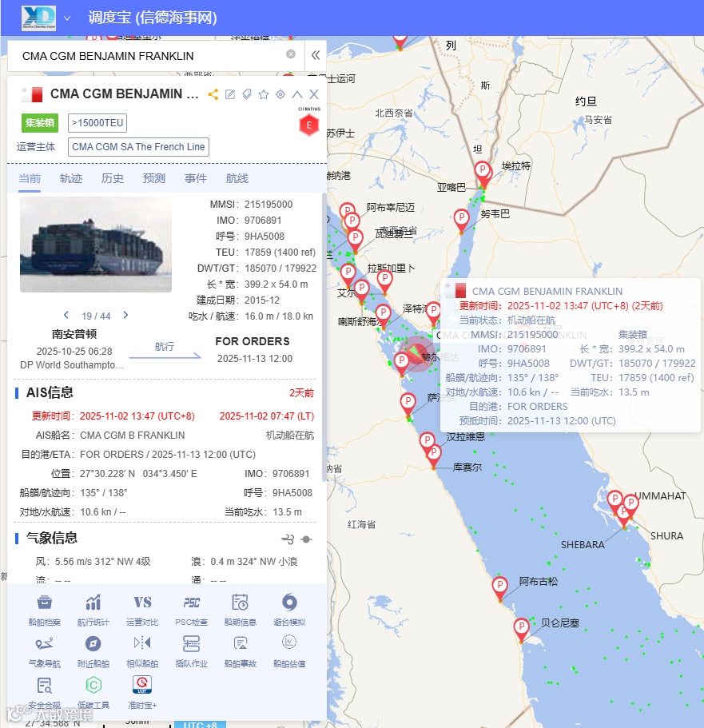This screenshot has height=728, width=704.
Task: Open PSC检查 inspection records
Action: [191, 609]
